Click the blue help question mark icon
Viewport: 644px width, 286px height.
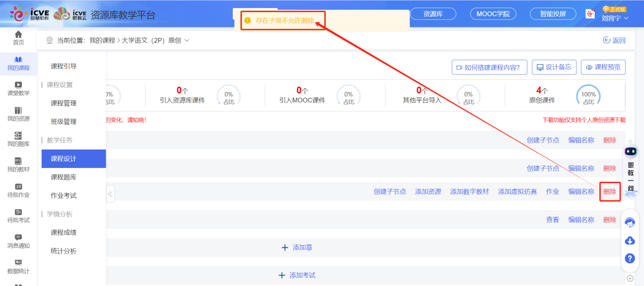(x=630, y=259)
